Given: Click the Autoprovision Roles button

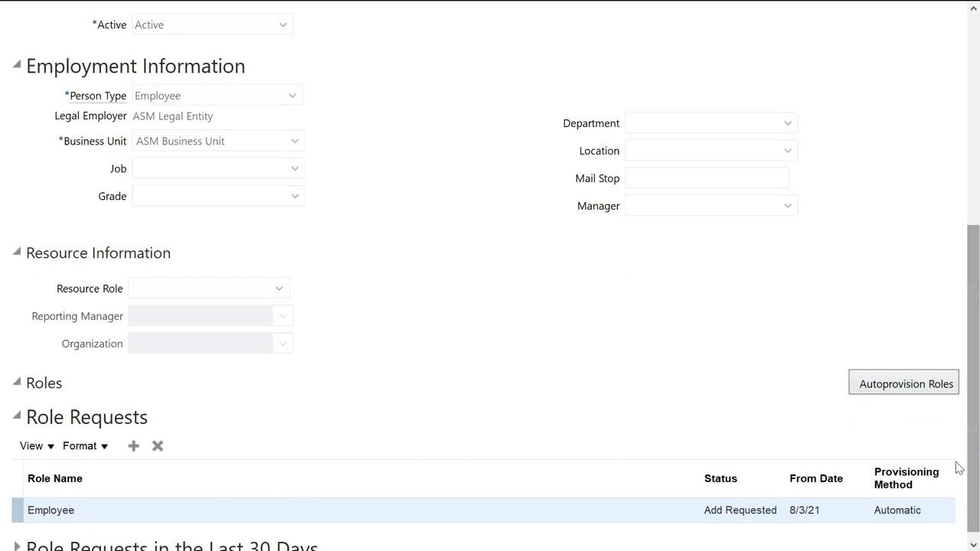Looking at the screenshot, I should (903, 383).
